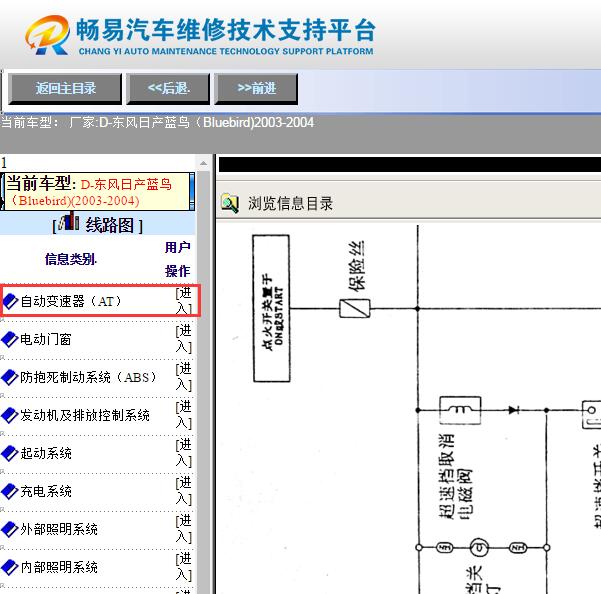Click the book icon beside 内部照明系统

click(x=10, y=567)
